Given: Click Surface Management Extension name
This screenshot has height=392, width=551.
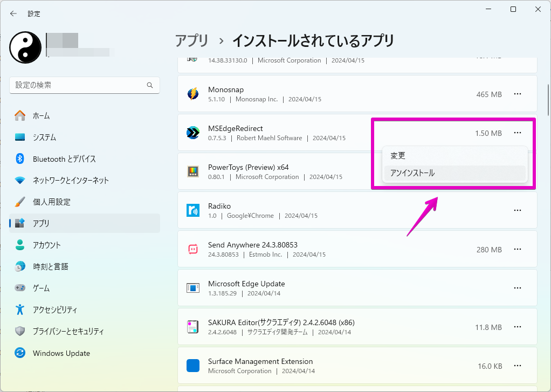Looking at the screenshot, I should click(260, 361).
